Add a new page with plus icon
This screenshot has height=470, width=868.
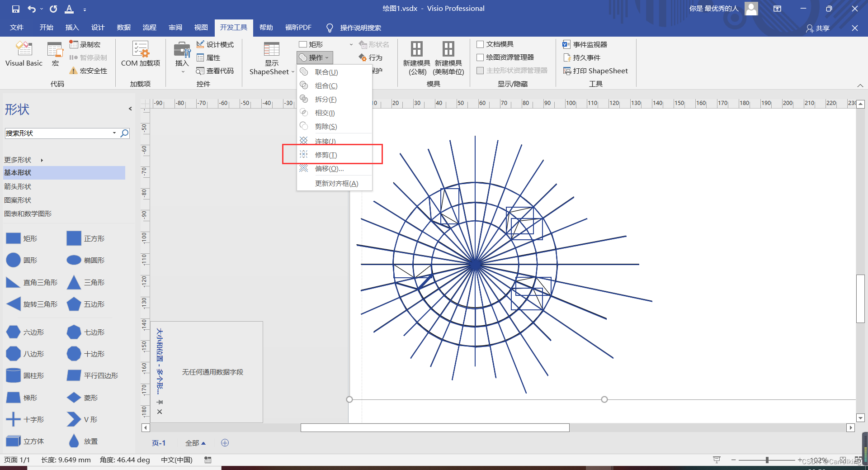[225, 443]
